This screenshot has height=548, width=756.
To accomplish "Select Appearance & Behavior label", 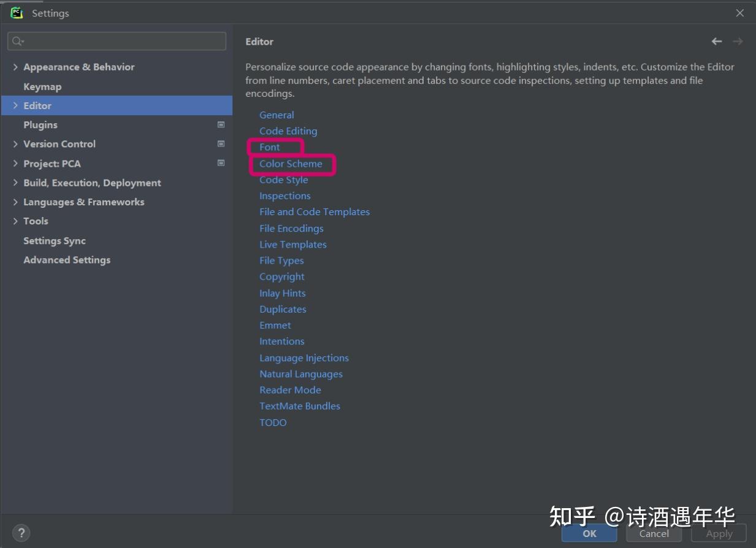I will click(79, 67).
